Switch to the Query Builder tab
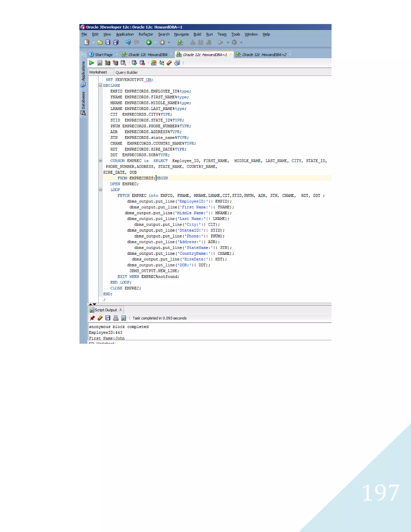 point(127,72)
